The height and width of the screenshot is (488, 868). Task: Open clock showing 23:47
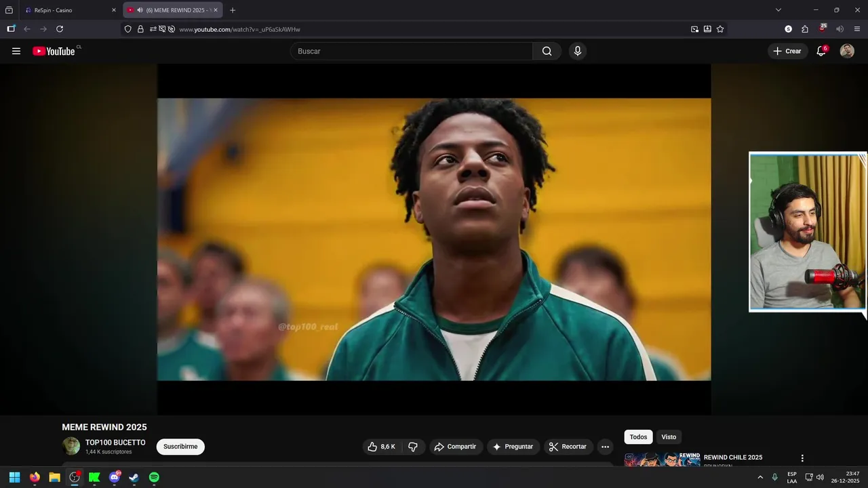pos(845,477)
